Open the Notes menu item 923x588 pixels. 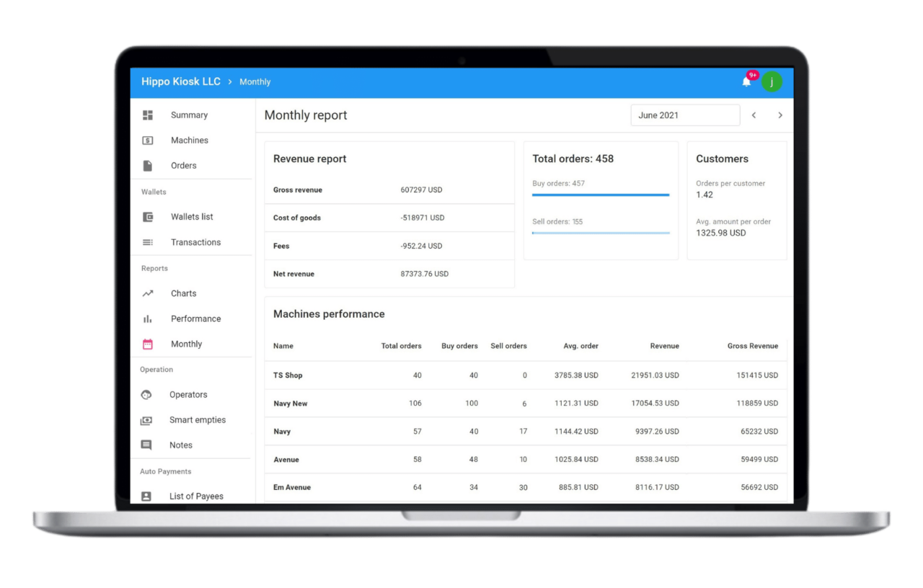tap(180, 445)
